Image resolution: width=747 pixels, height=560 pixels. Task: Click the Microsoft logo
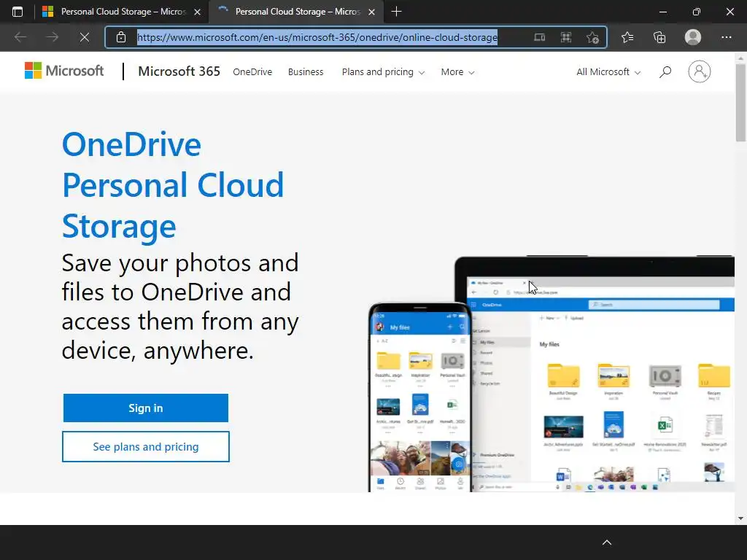(x=64, y=71)
